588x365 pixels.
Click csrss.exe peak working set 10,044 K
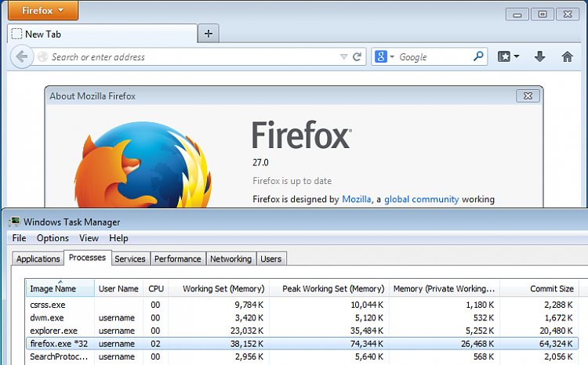(367, 305)
